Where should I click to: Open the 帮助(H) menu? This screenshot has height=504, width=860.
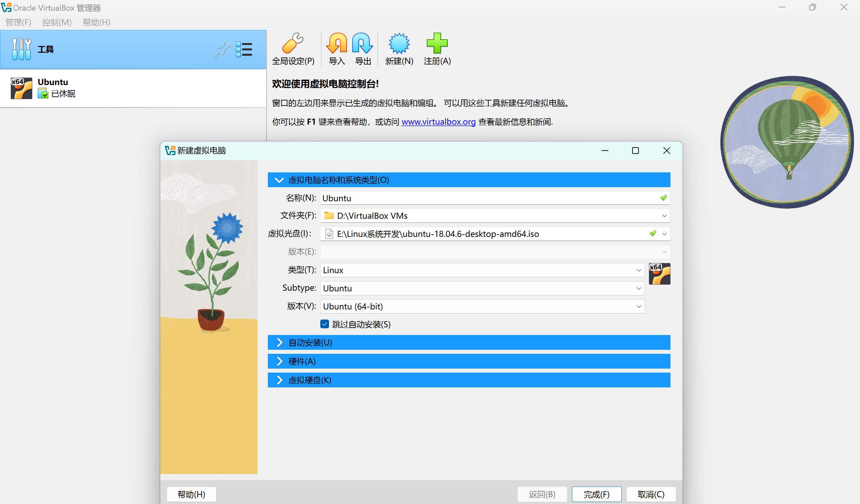click(96, 22)
